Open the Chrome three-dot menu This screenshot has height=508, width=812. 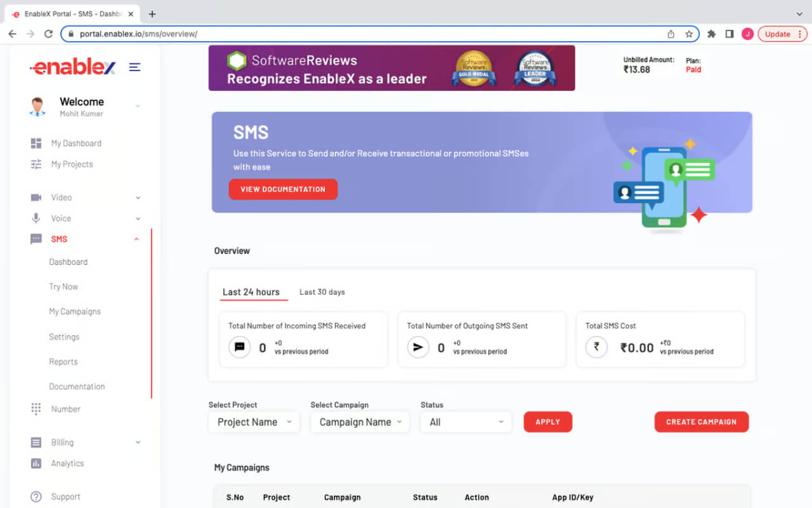coord(799,34)
